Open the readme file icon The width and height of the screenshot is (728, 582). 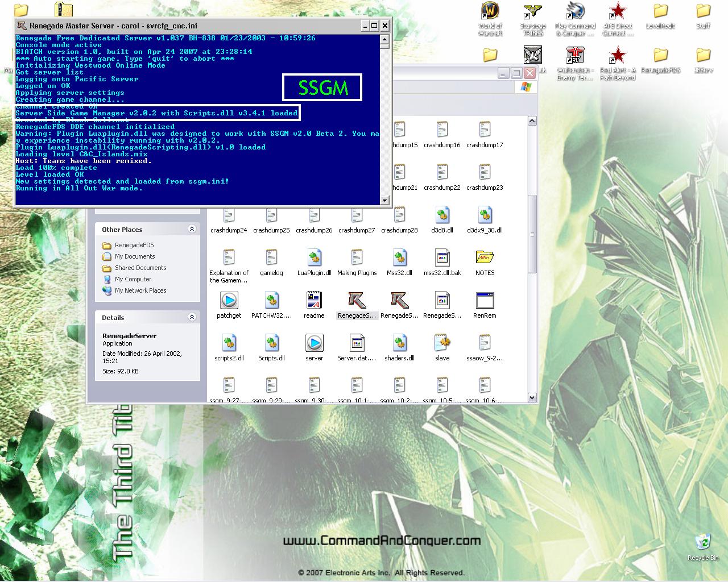pyautogui.click(x=314, y=300)
